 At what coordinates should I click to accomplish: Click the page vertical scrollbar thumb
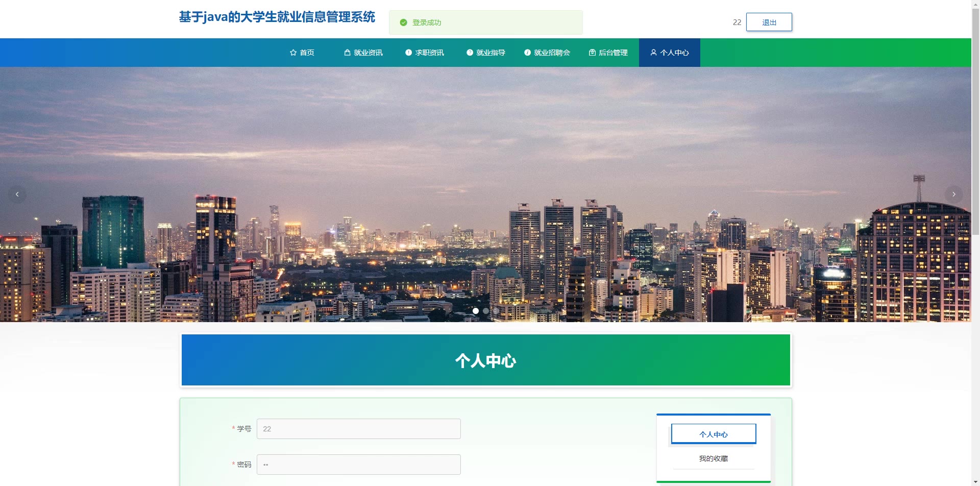[975, 122]
